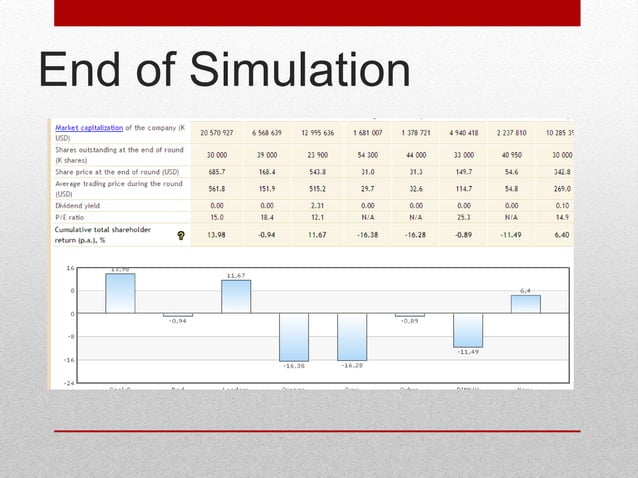Select the Share price at end of round label
Image resolution: width=638 pixels, height=478 pixels.
click(x=117, y=172)
